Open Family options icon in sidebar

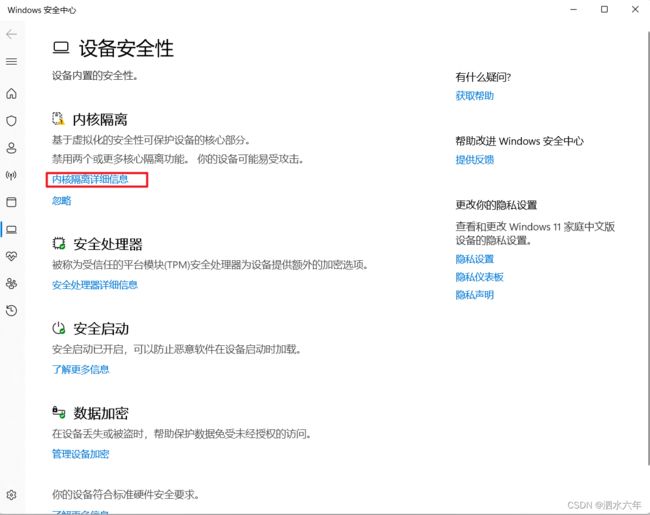[x=12, y=283]
